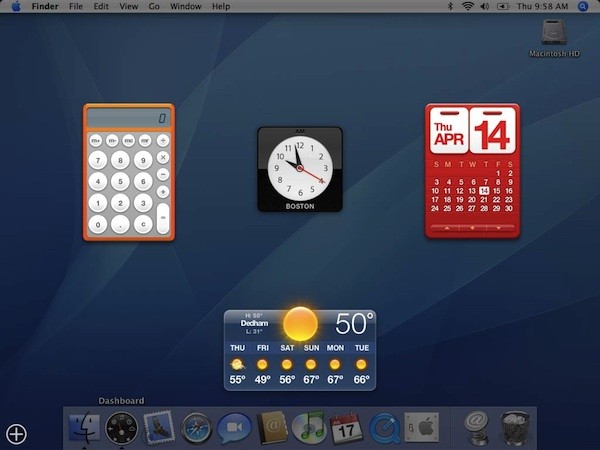Click the volume speaker icon
Screen dimensions: 600x450
coord(485,7)
